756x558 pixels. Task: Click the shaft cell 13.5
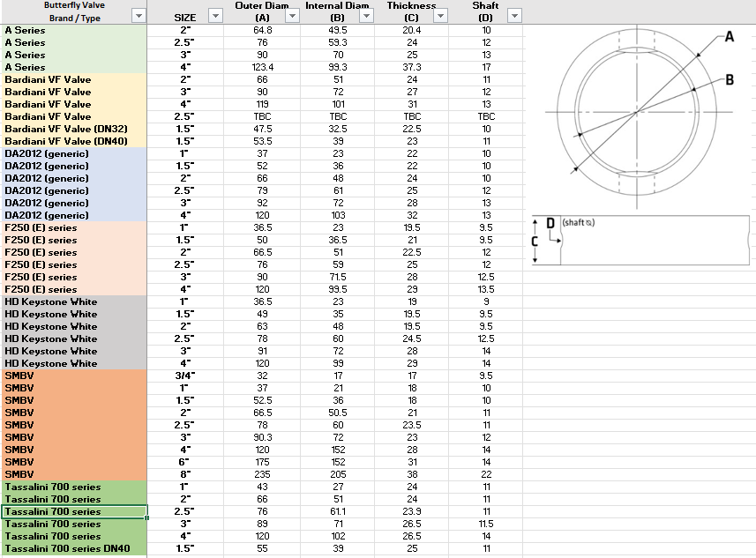point(486,289)
